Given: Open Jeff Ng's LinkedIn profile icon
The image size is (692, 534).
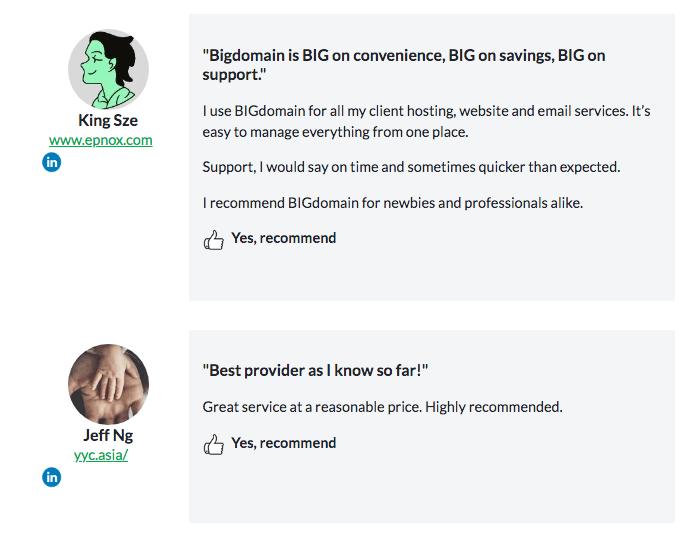Looking at the screenshot, I should click(52, 477).
